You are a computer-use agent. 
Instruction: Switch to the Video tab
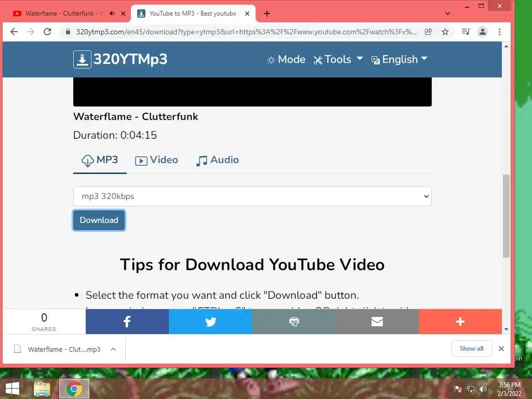pos(156,160)
